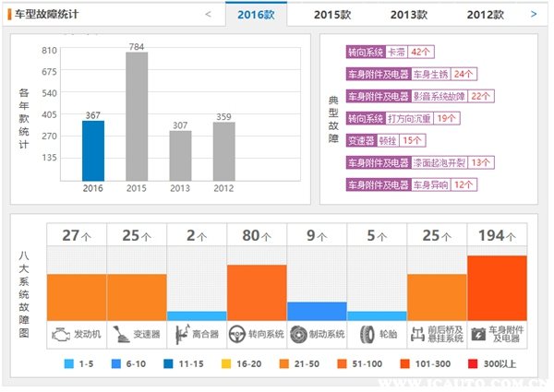The height and width of the screenshot is (392, 554).
Task: Click the transmission (变速器) gear-shift icon
Action: click(120, 332)
